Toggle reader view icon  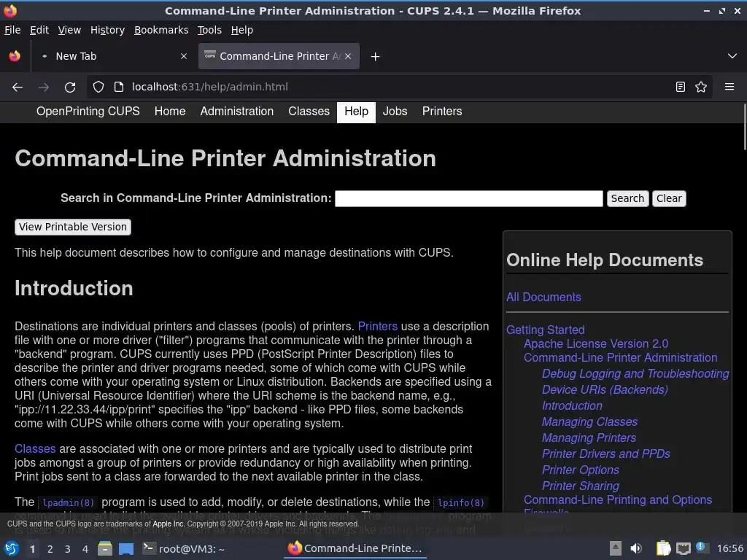click(x=681, y=87)
